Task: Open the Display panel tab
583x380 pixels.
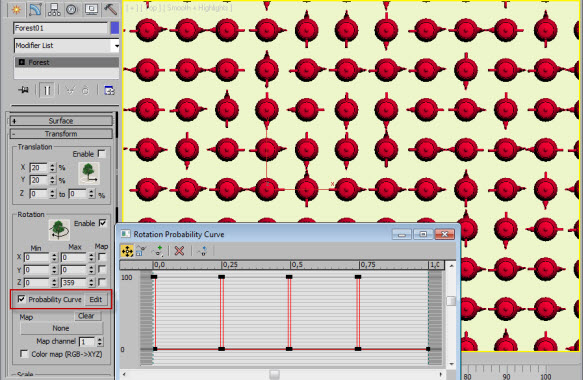Action: tap(91, 9)
